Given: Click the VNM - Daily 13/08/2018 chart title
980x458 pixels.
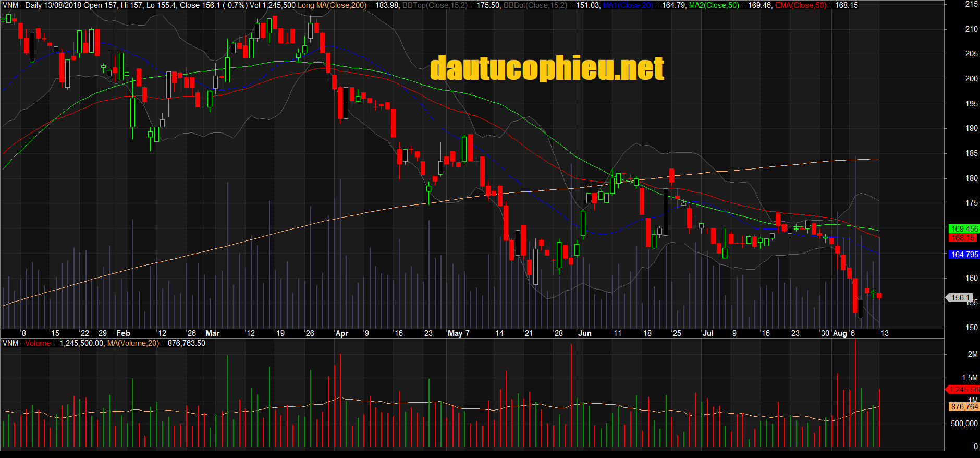Looking at the screenshot, I should (x=42, y=5).
